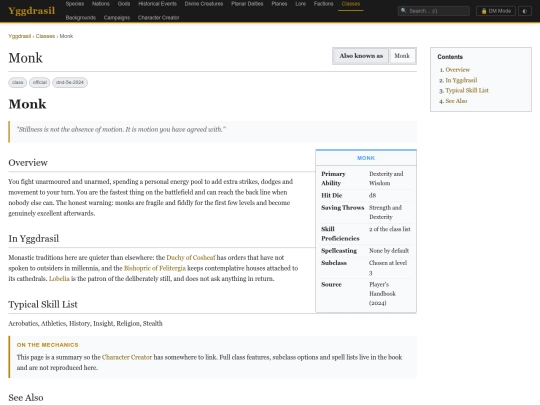Open the Species nav item
This screenshot has height=405, width=540.
[x=75, y=4]
